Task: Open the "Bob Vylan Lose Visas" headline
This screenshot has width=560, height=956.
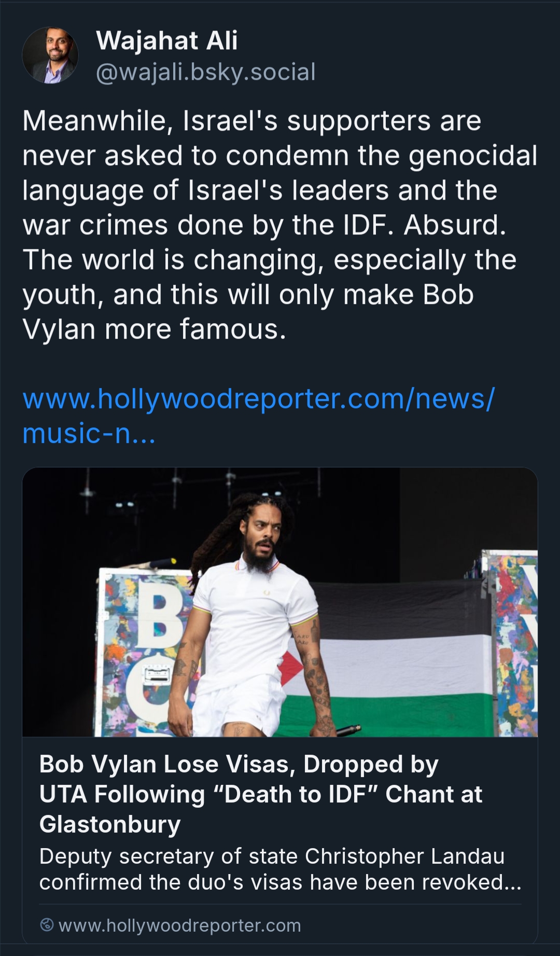Action: pyautogui.click(x=239, y=764)
